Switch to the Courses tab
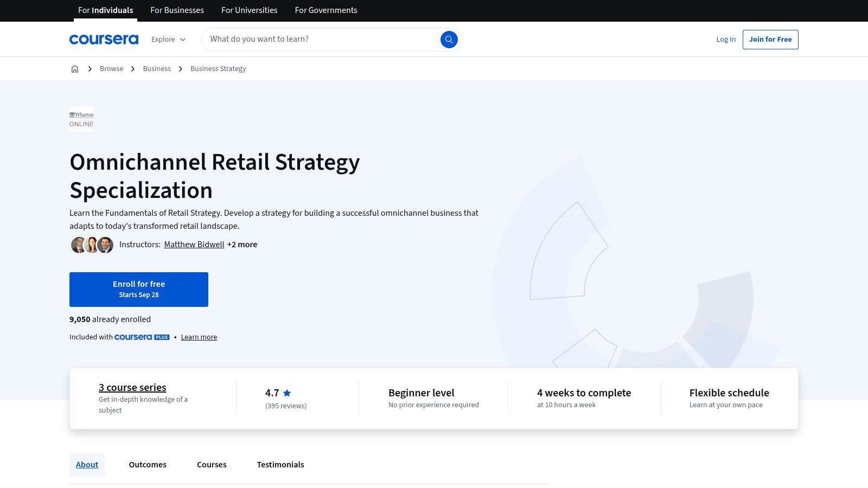 (212, 465)
